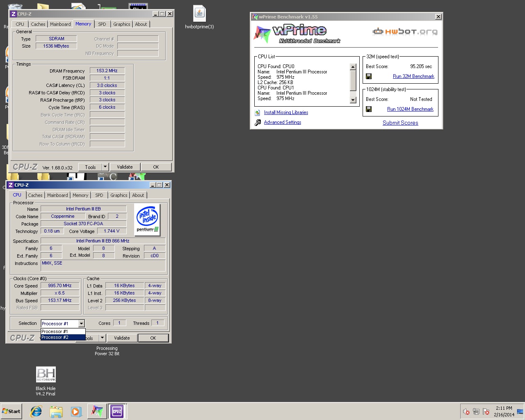Click the floppy save icon under 1024M score

pyautogui.click(x=369, y=109)
